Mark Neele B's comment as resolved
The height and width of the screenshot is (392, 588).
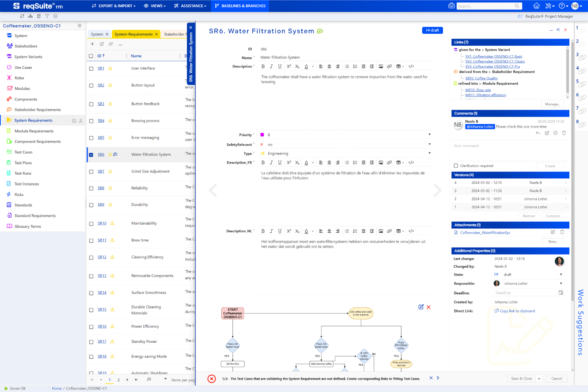point(555,133)
